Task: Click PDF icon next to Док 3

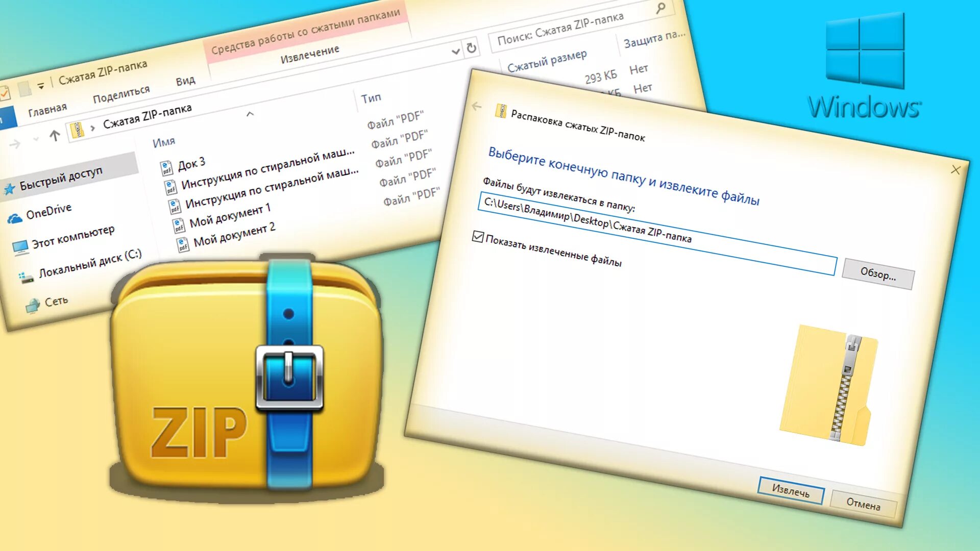Action: click(x=166, y=168)
